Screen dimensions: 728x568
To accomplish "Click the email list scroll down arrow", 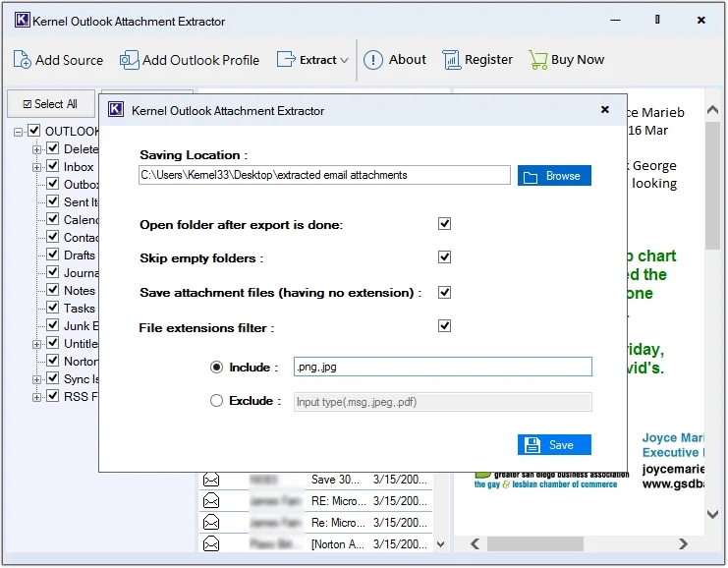I will click(440, 544).
